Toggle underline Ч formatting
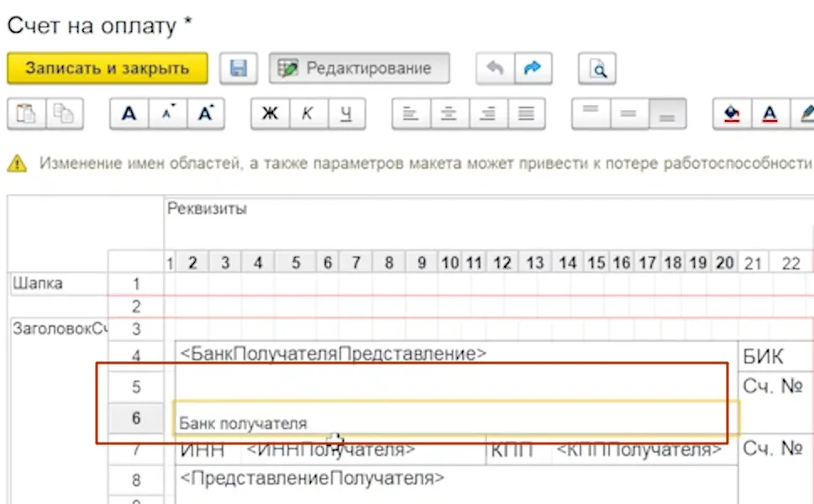This screenshot has height=504, width=814. tap(346, 113)
